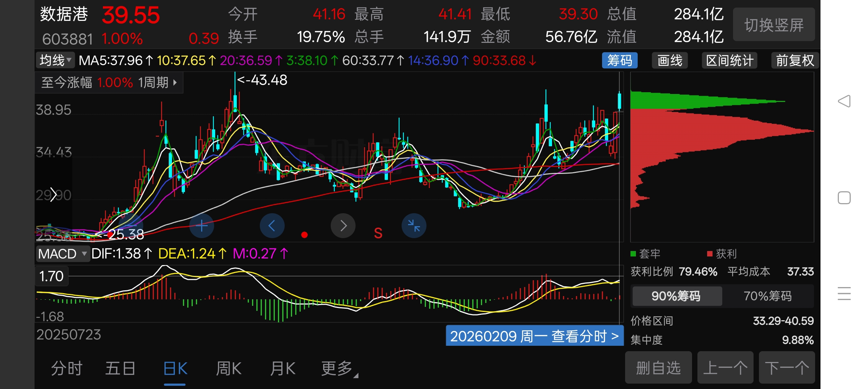Switch to the 周K tab
Image resolution: width=868 pixels, height=389 pixels.
click(229, 369)
